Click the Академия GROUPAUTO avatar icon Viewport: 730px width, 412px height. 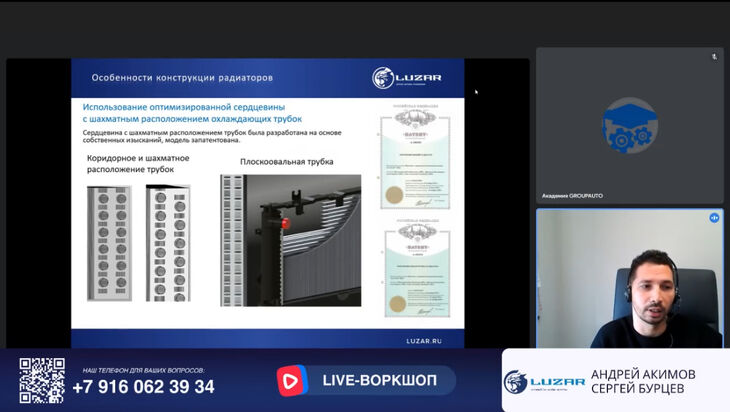629,125
